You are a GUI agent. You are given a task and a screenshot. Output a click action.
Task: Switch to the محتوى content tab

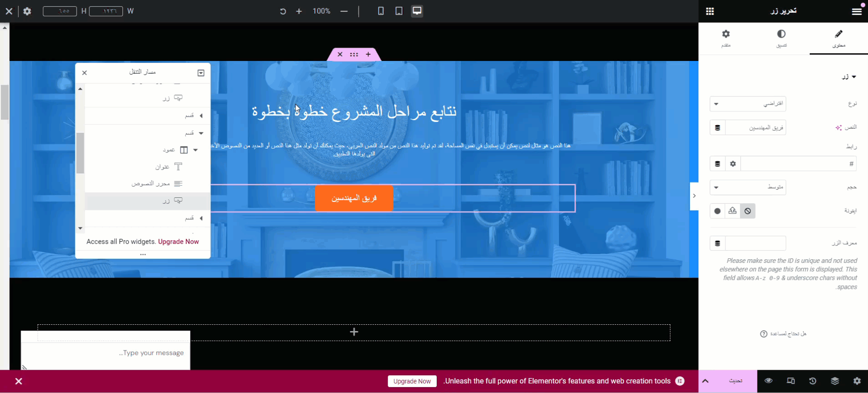[839, 39]
